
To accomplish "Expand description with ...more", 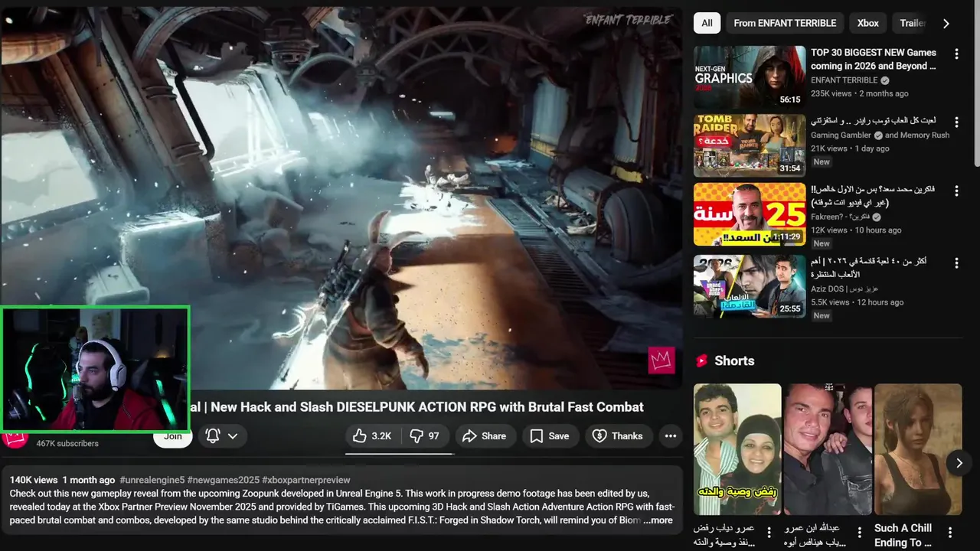I will tap(658, 520).
